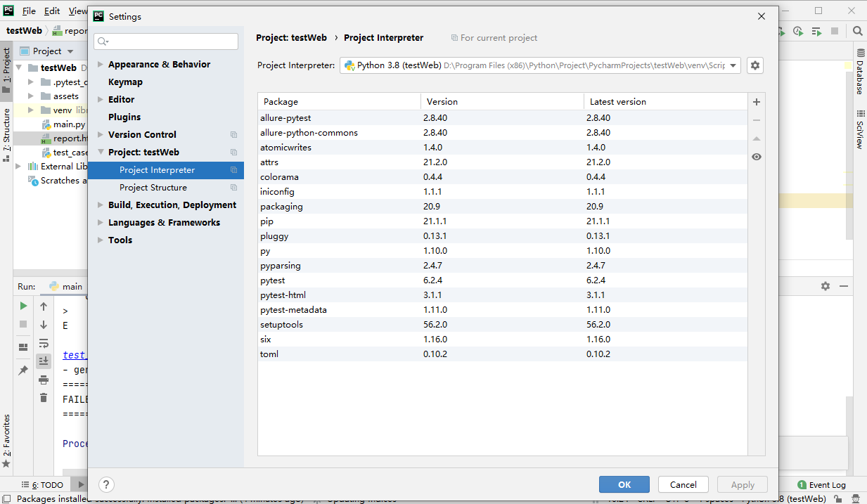Image resolution: width=867 pixels, height=504 pixels.
Task: Click the Cancel button
Action: click(683, 484)
